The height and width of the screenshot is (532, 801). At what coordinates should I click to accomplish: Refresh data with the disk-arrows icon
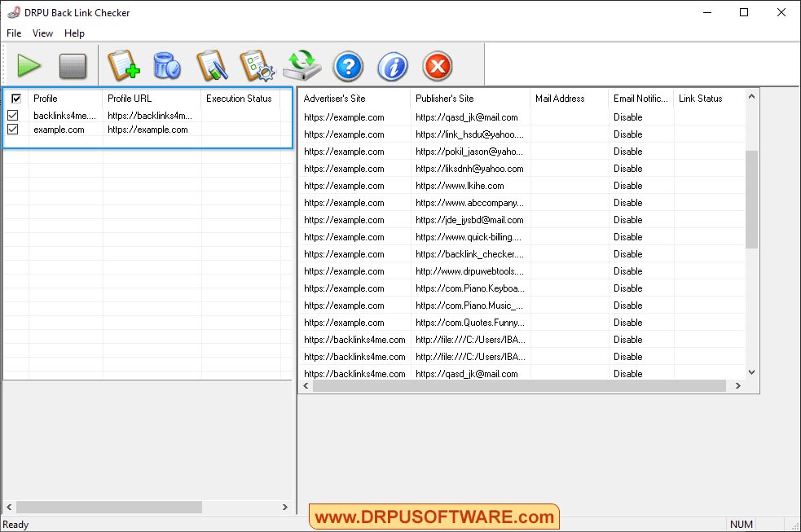[301, 66]
